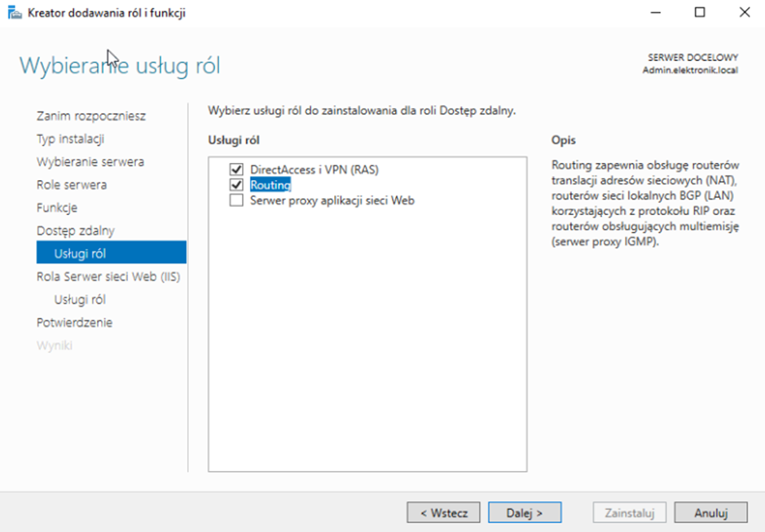Navigate to Role serwera page
Screen dimensions: 765x532
72,184
